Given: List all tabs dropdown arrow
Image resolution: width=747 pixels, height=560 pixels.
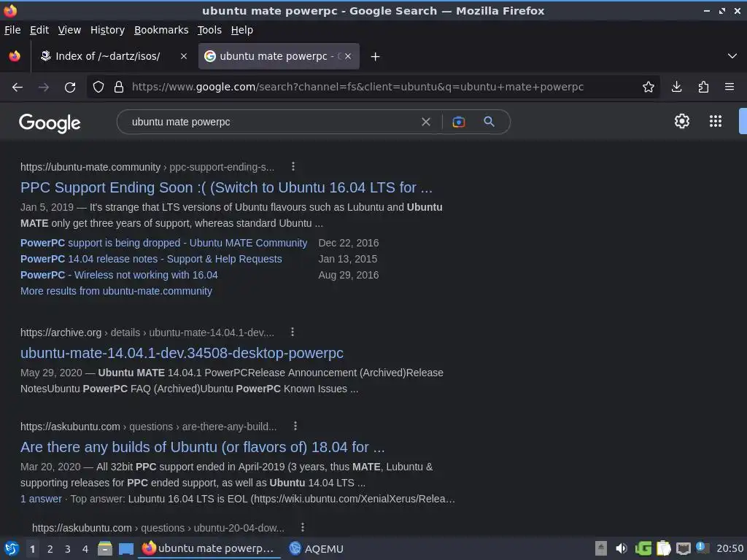Looking at the screenshot, I should [732, 56].
